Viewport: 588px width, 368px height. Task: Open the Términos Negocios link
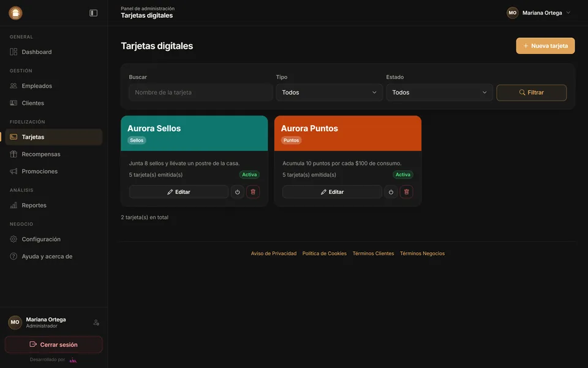tap(422, 253)
